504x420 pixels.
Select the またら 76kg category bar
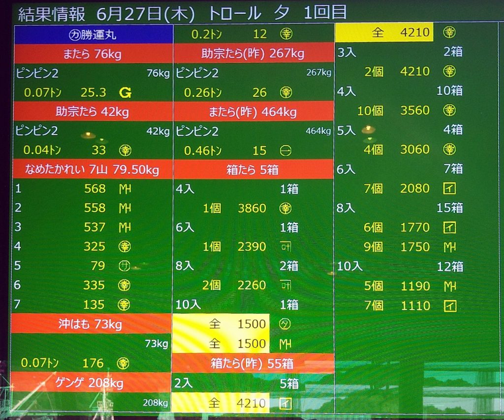coord(94,54)
